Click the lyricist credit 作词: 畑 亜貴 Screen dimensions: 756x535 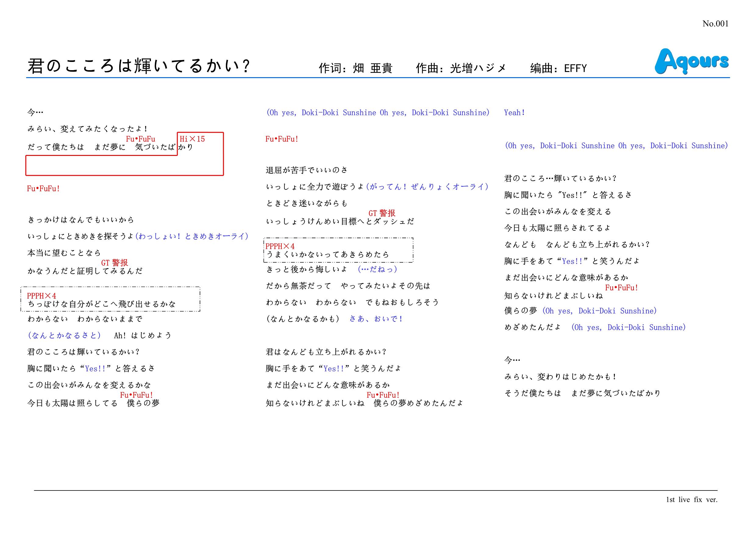point(356,68)
